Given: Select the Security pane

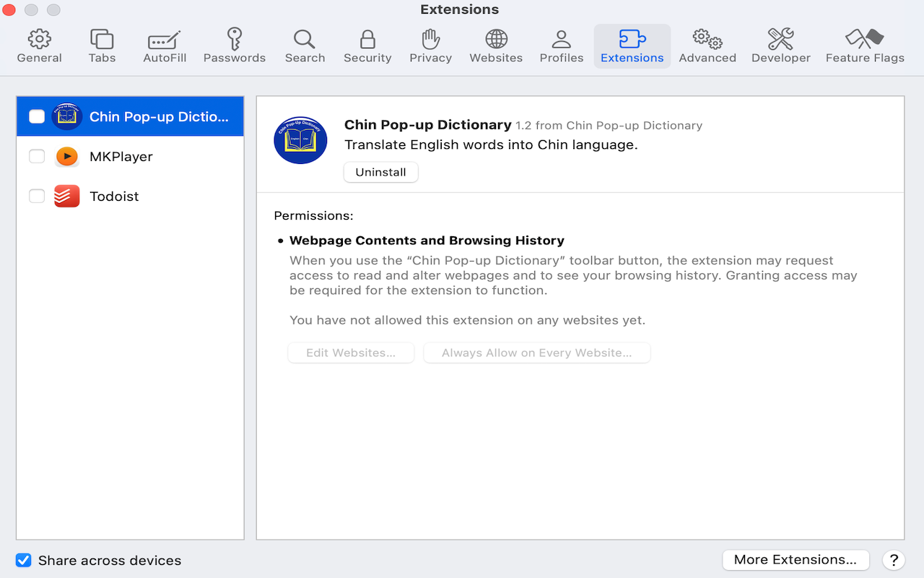Looking at the screenshot, I should pyautogui.click(x=367, y=46).
